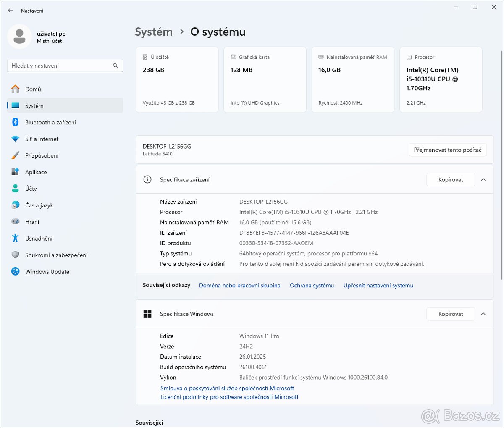
Task: Select the Úložiště storage card icon
Action: pyautogui.click(x=145, y=57)
